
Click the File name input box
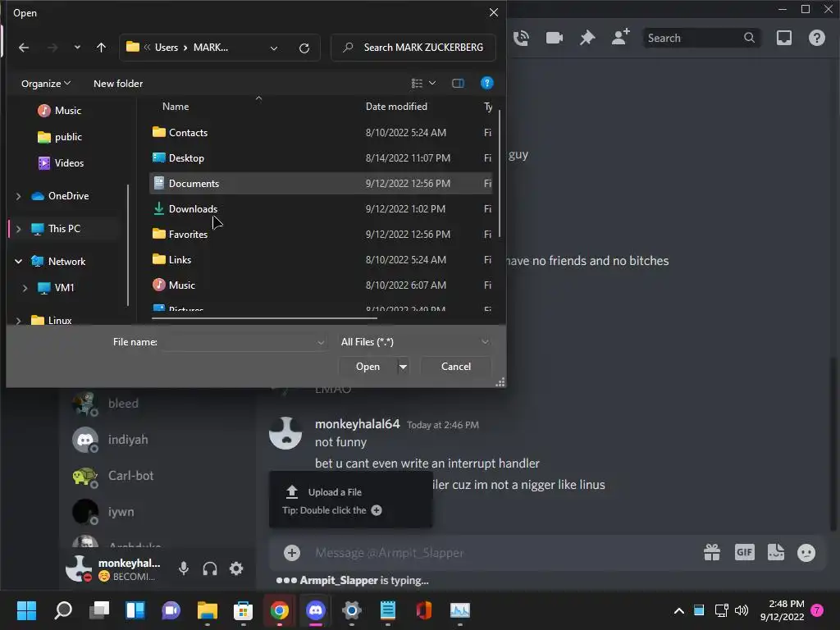pyautogui.click(x=244, y=342)
